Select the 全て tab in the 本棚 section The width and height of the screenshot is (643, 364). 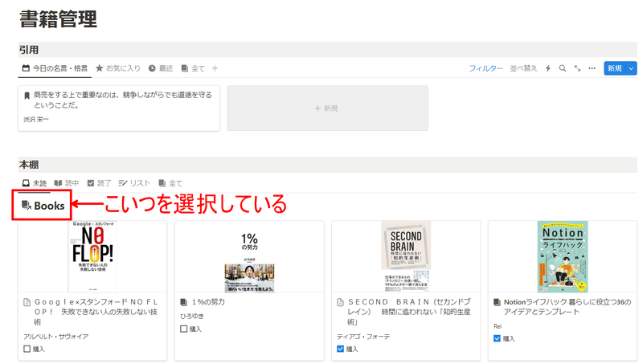coord(170,183)
